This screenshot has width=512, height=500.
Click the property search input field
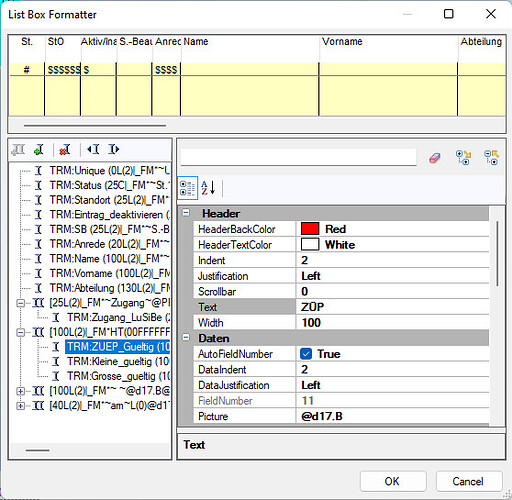coord(298,157)
